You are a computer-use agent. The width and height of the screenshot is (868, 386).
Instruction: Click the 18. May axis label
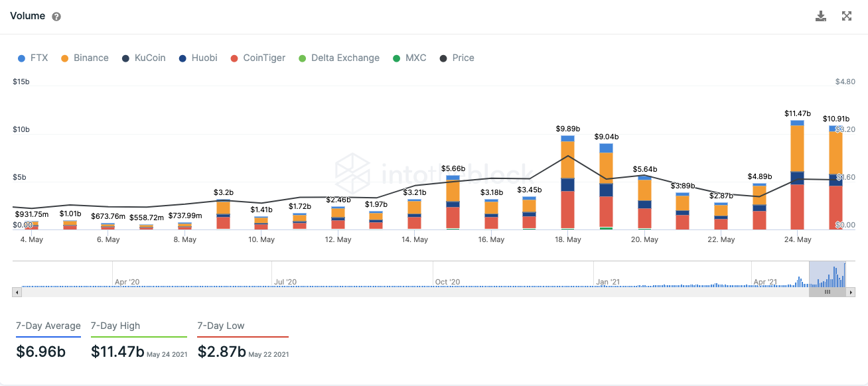click(x=567, y=239)
